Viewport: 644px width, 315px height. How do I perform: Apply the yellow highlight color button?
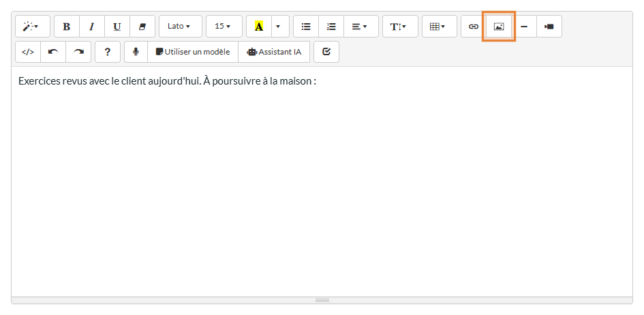click(x=259, y=27)
